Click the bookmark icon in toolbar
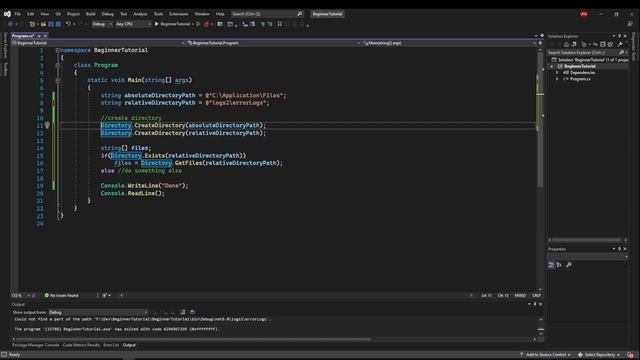The height and width of the screenshot is (360, 640). pyautogui.click(x=280, y=24)
